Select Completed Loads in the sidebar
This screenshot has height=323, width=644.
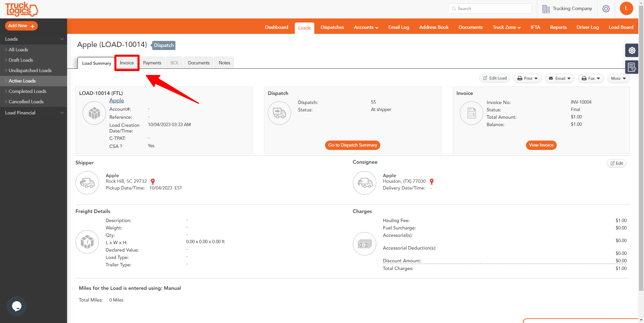pos(28,91)
